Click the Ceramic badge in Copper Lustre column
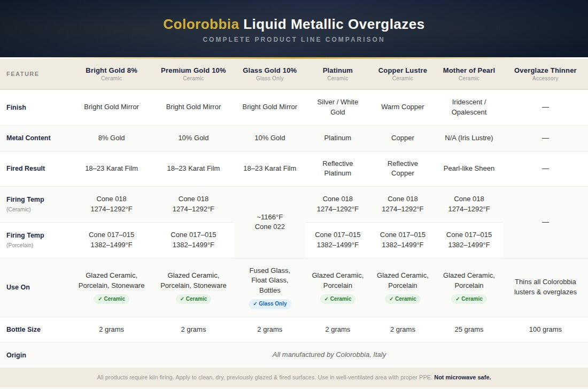 (403, 299)
